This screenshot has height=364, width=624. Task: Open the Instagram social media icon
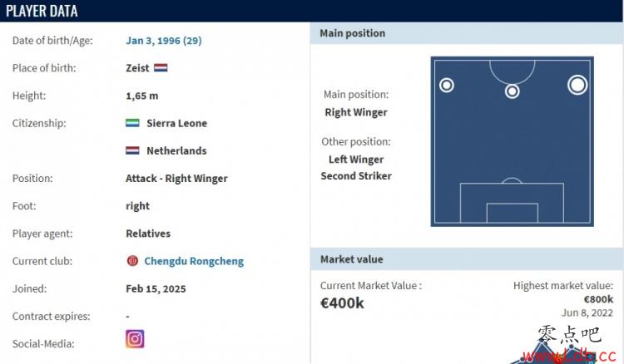135,339
